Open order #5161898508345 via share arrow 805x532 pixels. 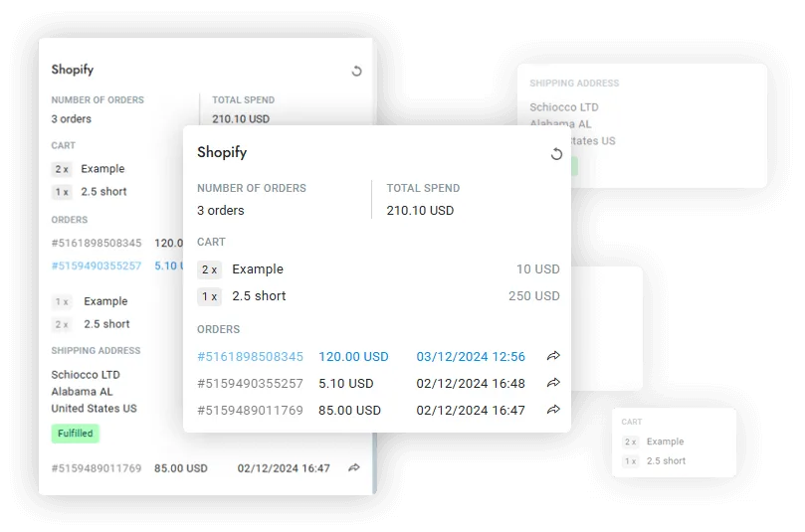pos(553,356)
